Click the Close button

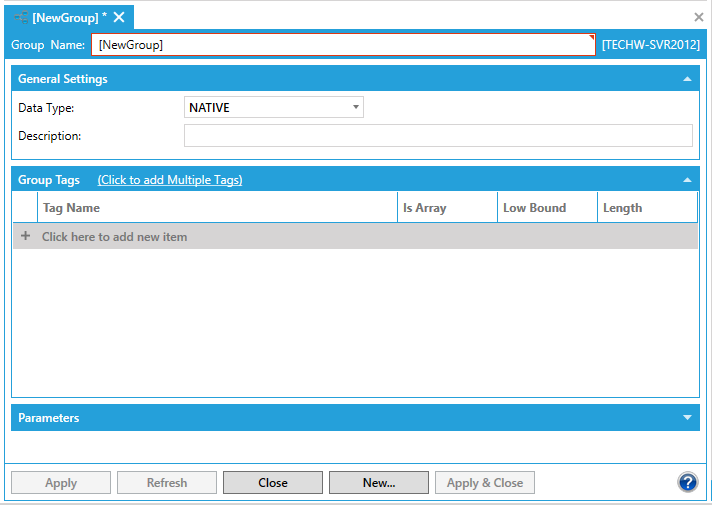click(272, 483)
